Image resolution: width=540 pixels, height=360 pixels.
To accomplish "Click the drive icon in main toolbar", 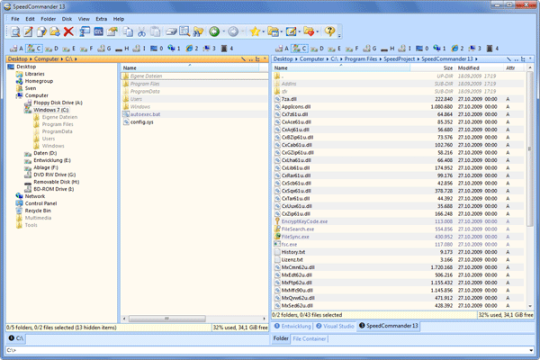I will point(171,32).
